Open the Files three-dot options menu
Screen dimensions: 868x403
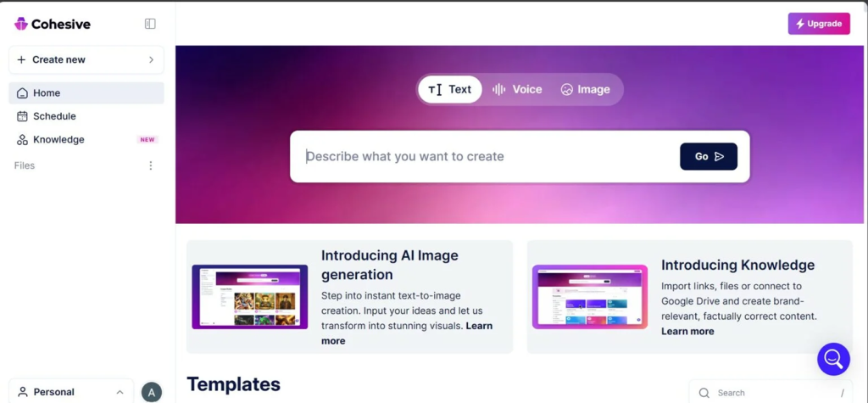[151, 166]
